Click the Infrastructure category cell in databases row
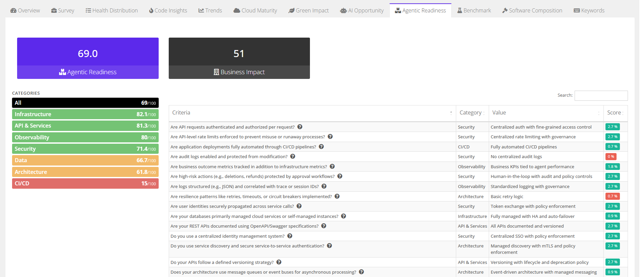This screenshot has height=277, width=644. [472, 217]
